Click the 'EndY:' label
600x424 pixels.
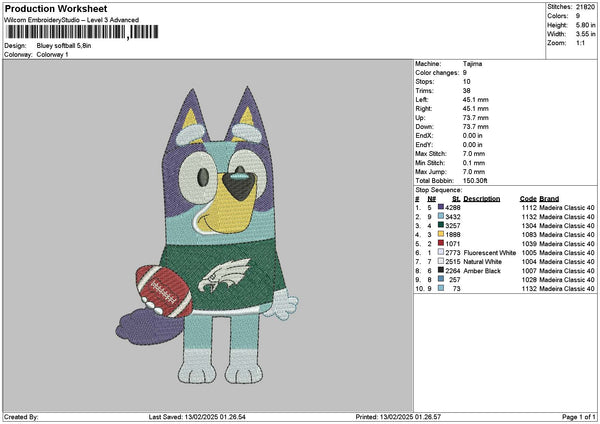[424, 145]
